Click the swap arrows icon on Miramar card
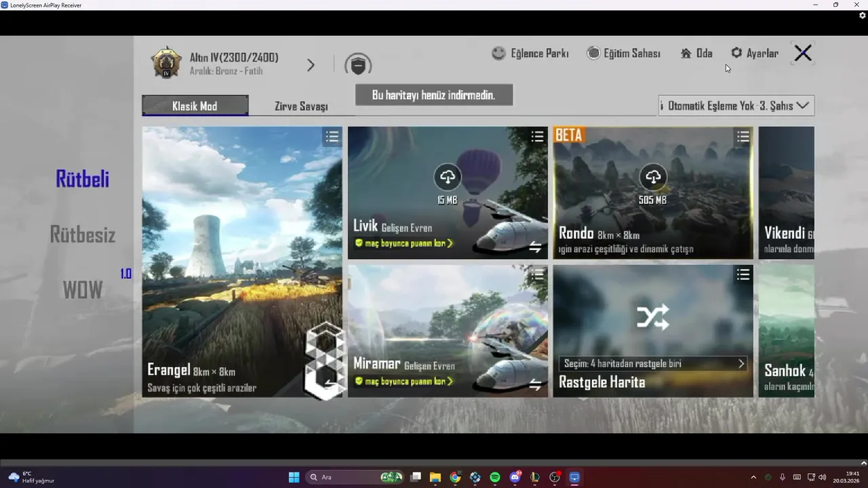The width and height of the screenshot is (868, 488). coord(535,385)
